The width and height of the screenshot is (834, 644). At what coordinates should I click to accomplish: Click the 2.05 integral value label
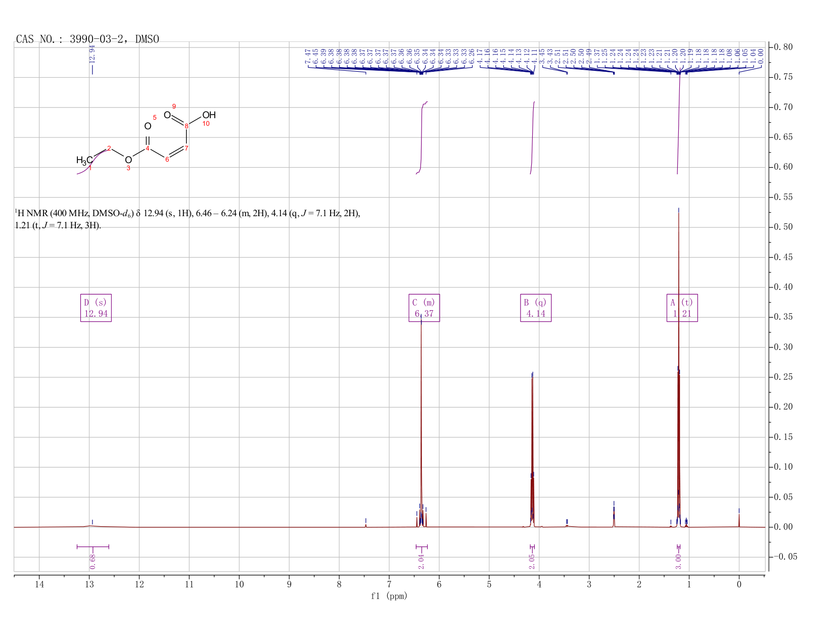(532, 561)
